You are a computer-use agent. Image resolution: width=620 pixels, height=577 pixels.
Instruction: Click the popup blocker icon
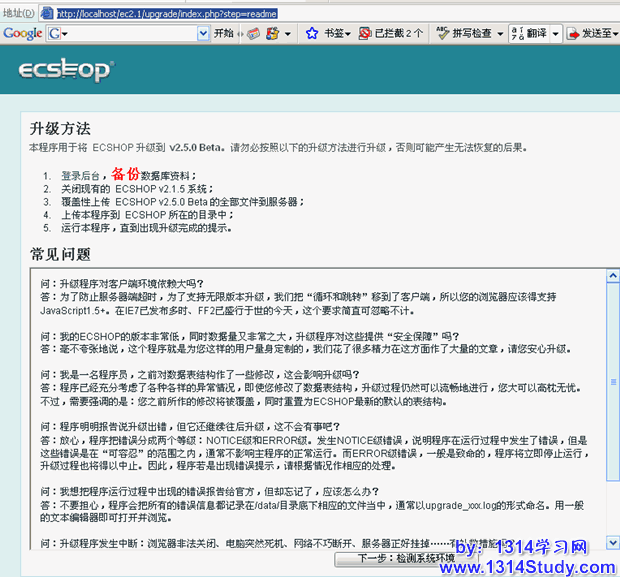pyautogui.click(x=364, y=34)
